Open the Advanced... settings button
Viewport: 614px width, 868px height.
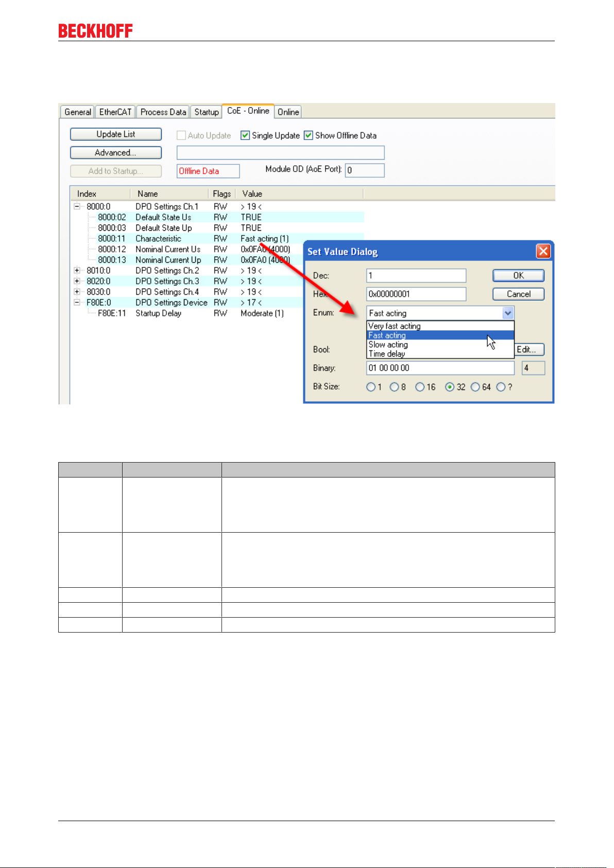click(116, 152)
